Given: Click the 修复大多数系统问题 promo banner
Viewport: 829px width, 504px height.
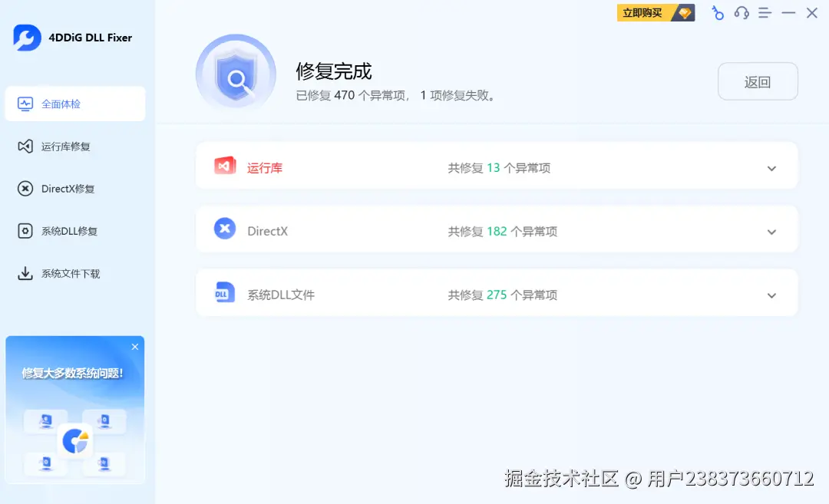Looking at the screenshot, I should click(74, 410).
